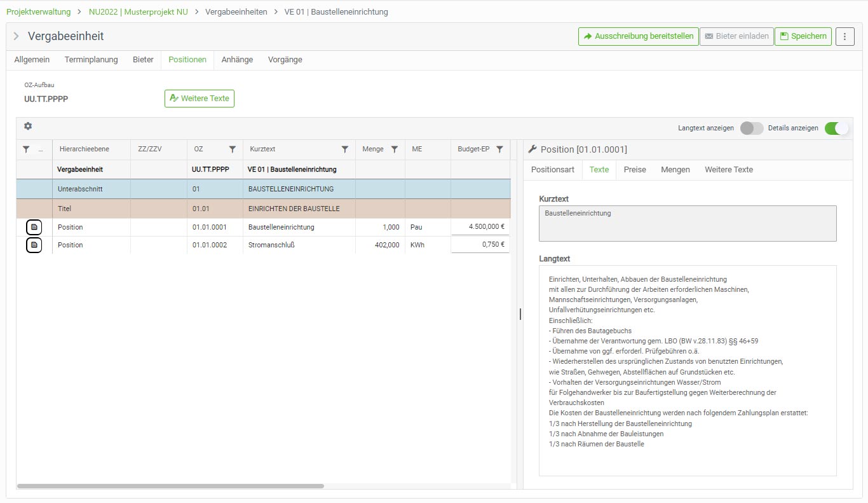The height and width of the screenshot is (503, 868).
Task: Click VE 01 | Baustelleneinrichtung breadcrumb
Action: click(x=336, y=11)
